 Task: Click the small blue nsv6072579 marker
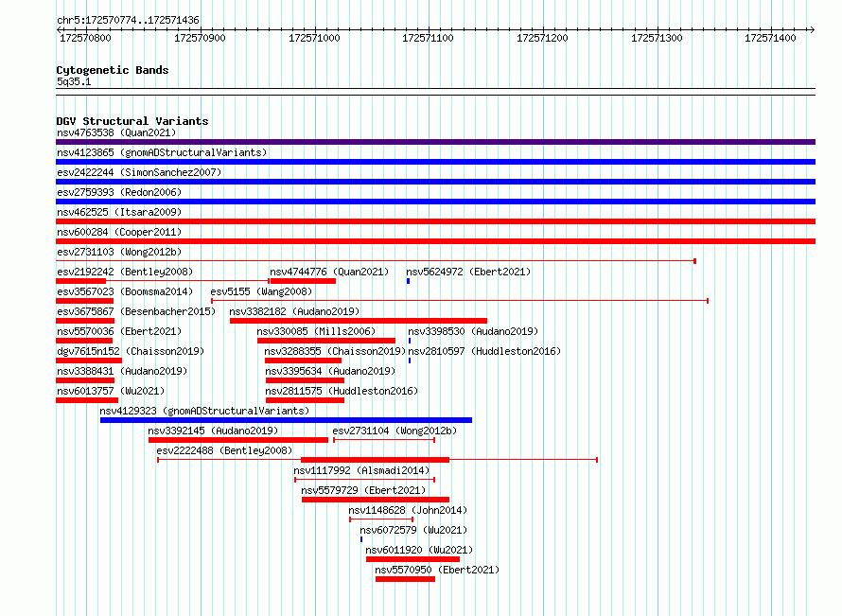coord(361,539)
